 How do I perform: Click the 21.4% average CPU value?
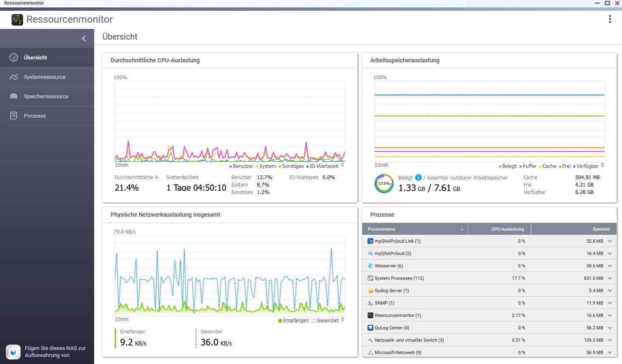(127, 187)
